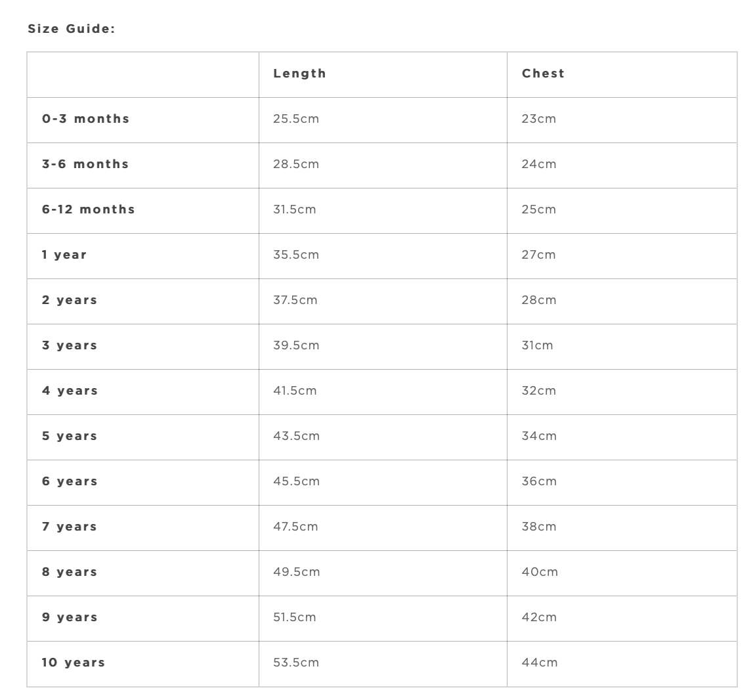
Task: Select the Chest column header
Action: (x=543, y=74)
